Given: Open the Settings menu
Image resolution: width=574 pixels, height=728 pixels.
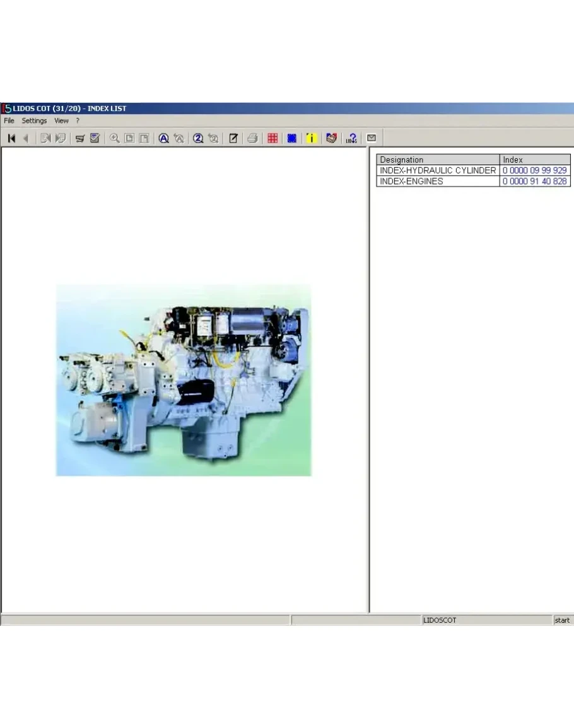Looking at the screenshot, I should [x=34, y=120].
